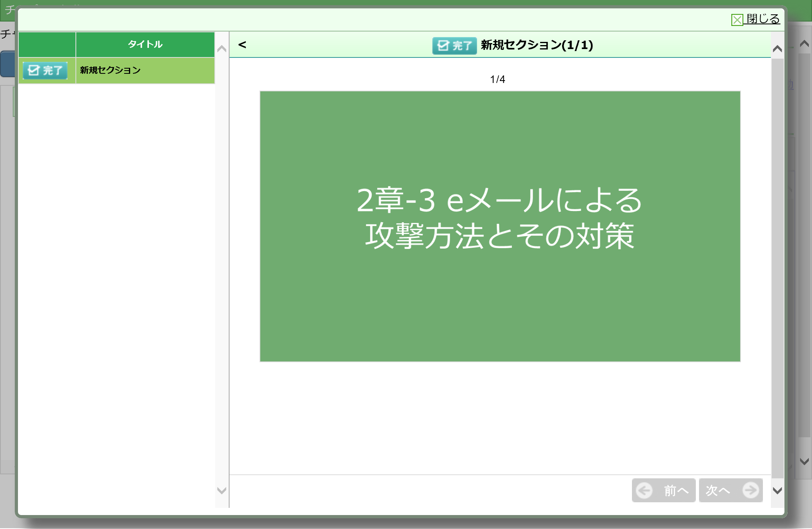
Task: Go to previous slide with 前へ
Action: pos(663,490)
